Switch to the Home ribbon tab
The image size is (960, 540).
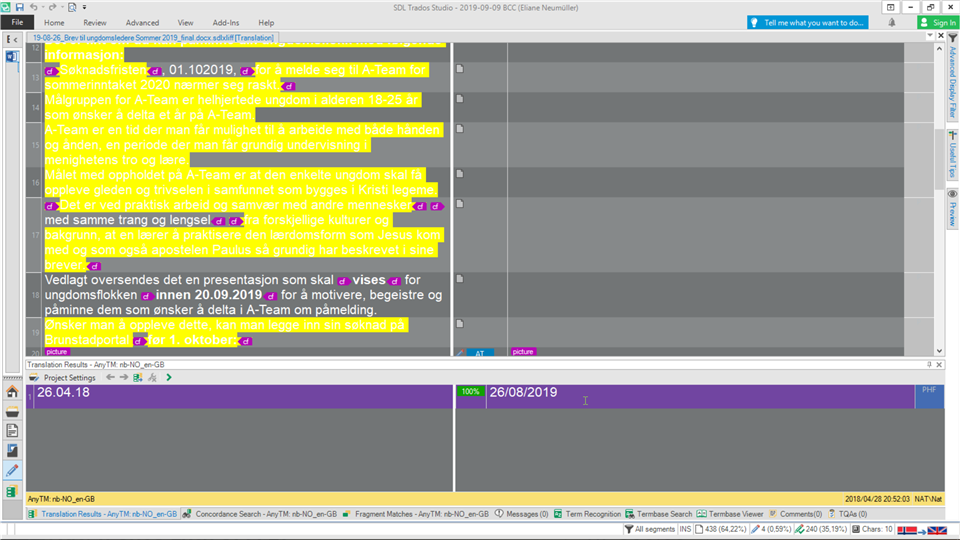point(54,23)
